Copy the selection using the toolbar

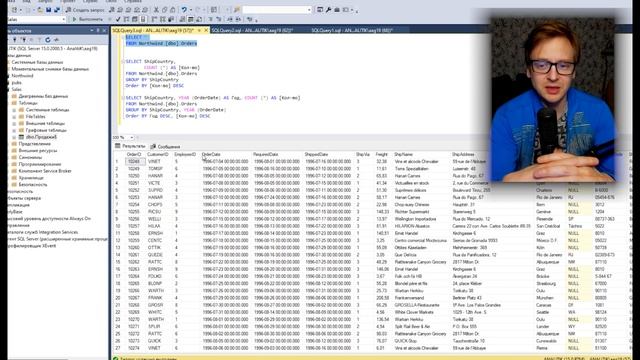coord(164,10)
